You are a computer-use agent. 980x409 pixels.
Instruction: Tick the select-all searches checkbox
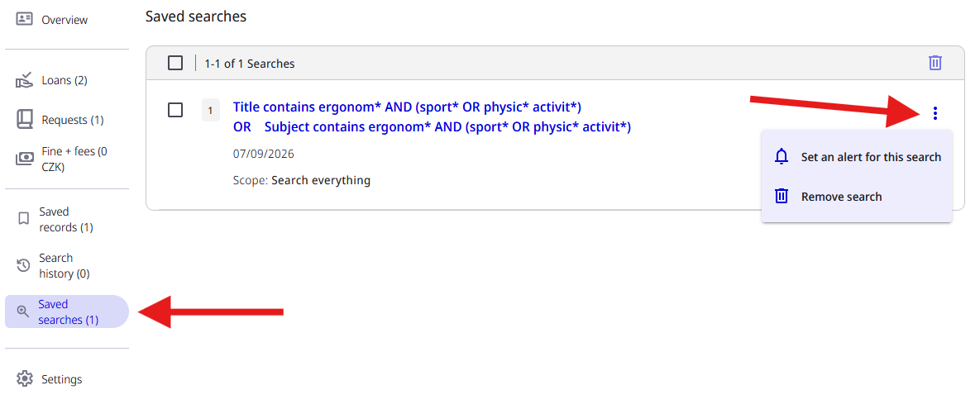(x=175, y=63)
